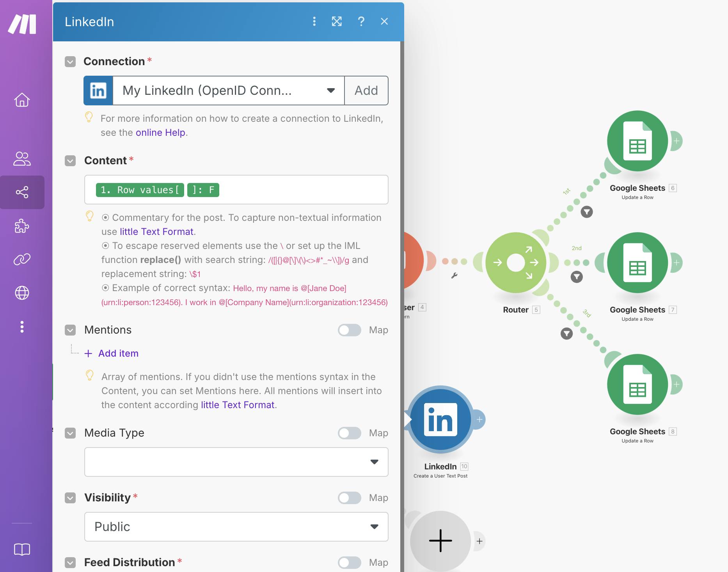Screen dimensions: 728x572
Task: Open the LinkedIn panel options menu
Action: (314, 21)
